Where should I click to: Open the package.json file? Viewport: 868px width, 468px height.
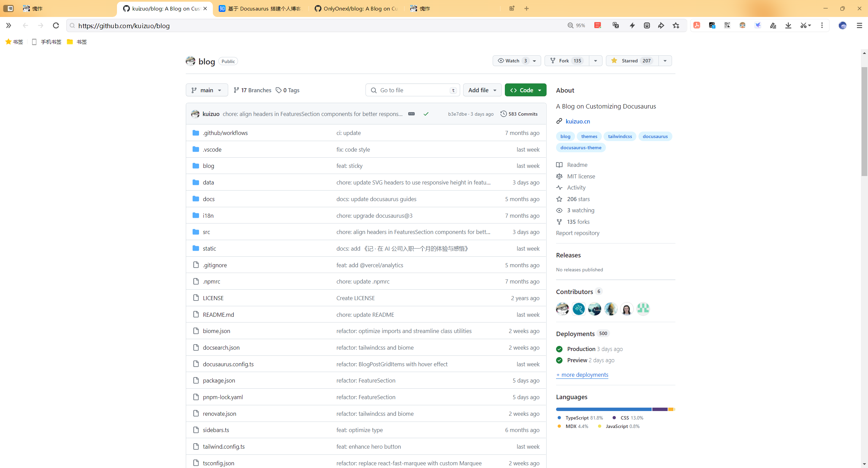219,381
